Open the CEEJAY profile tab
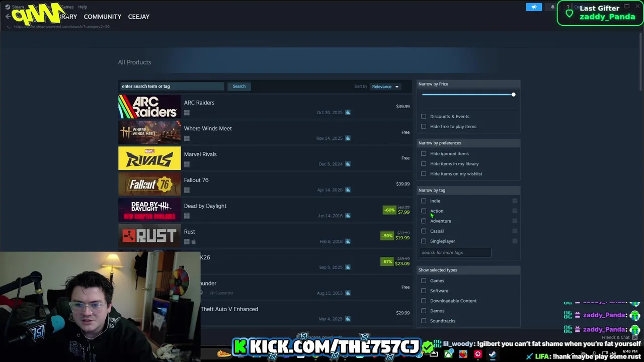Viewport: 644px width, 362px height. (x=139, y=17)
